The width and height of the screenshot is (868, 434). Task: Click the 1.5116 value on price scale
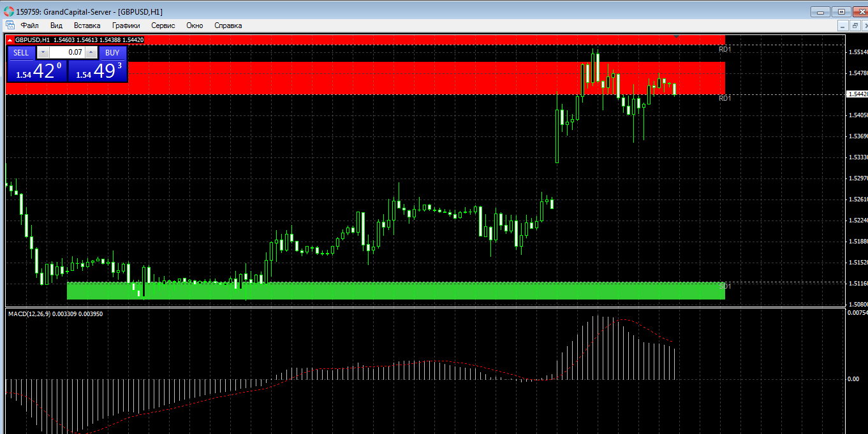pyautogui.click(x=858, y=284)
